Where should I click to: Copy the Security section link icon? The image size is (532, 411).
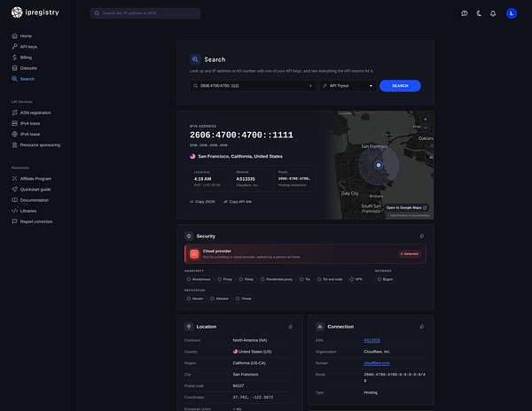tap(422, 237)
